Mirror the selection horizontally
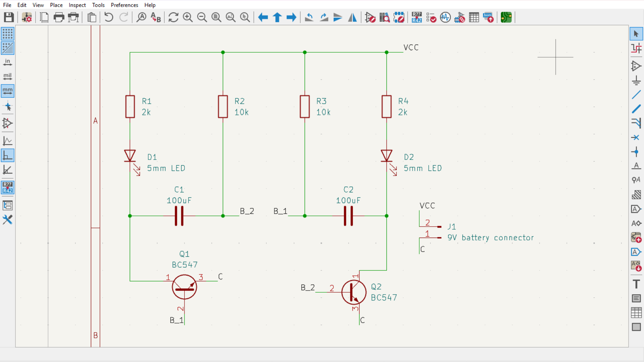 pos(352,17)
